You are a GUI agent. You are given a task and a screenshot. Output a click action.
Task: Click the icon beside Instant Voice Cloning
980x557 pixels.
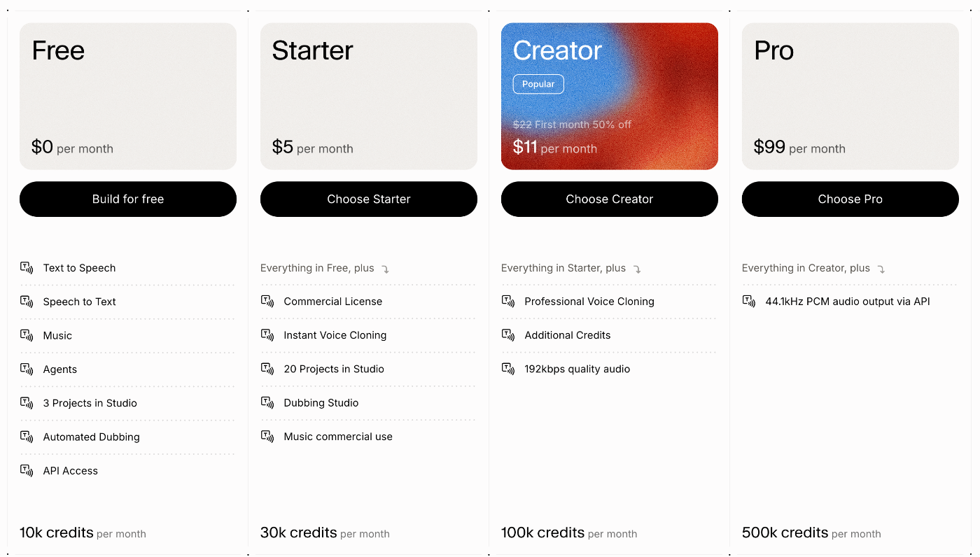(267, 335)
